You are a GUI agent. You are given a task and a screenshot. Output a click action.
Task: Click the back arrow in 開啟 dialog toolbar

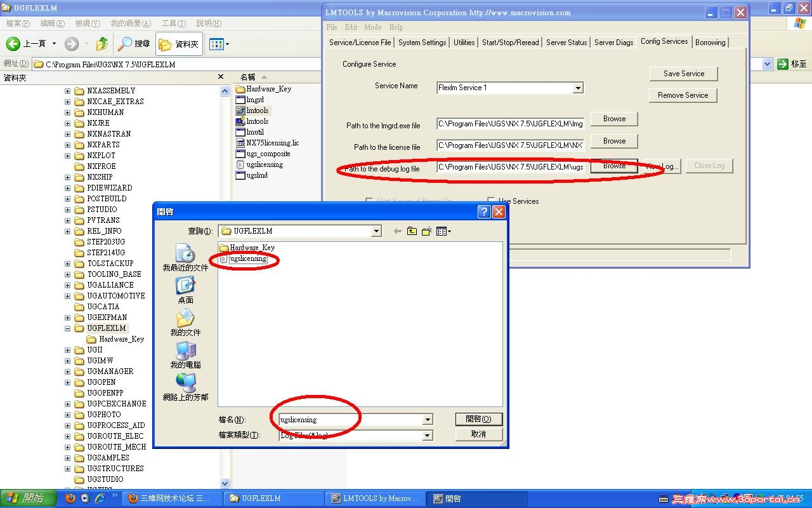(x=398, y=231)
